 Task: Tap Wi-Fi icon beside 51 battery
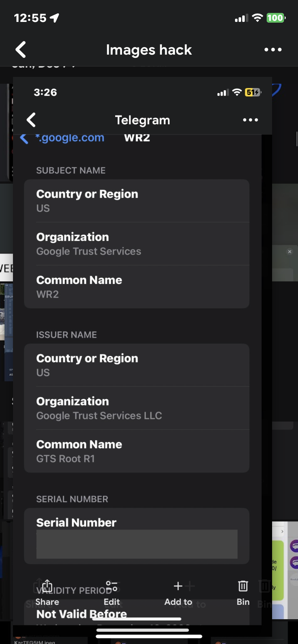click(237, 92)
